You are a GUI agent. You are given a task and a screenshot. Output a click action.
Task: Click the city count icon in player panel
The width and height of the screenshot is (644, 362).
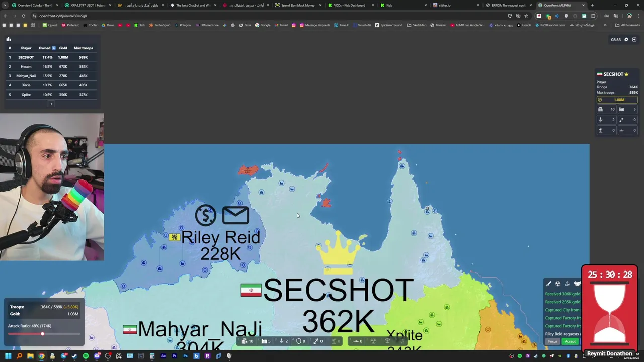pyautogui.click(x=600, y=109)
